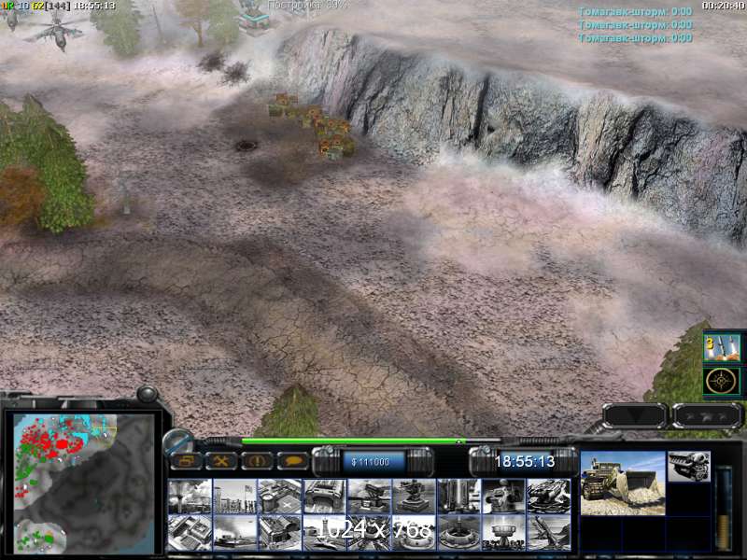Pick the Strategy Center build icon

pyautogui.click(x=279, y=532)
